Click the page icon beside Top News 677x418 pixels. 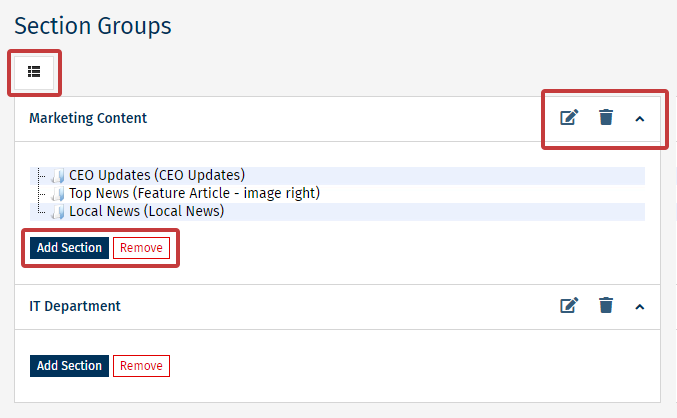[58, 194]
